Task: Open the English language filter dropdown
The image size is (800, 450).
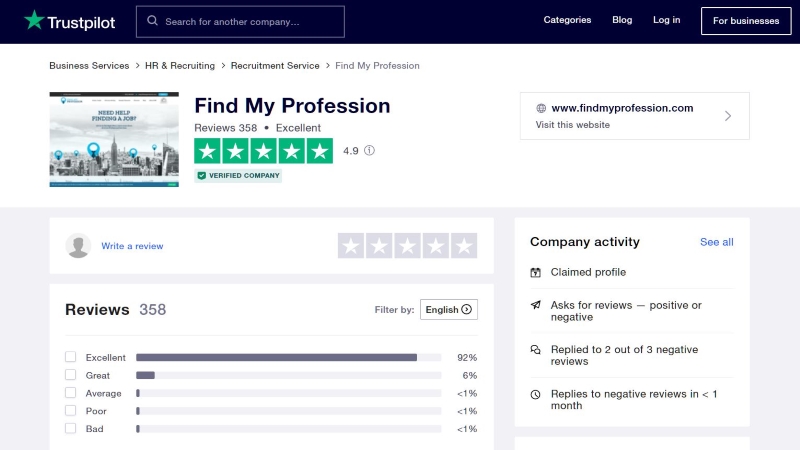Action: pyautogui.click(x=448, y=309)
